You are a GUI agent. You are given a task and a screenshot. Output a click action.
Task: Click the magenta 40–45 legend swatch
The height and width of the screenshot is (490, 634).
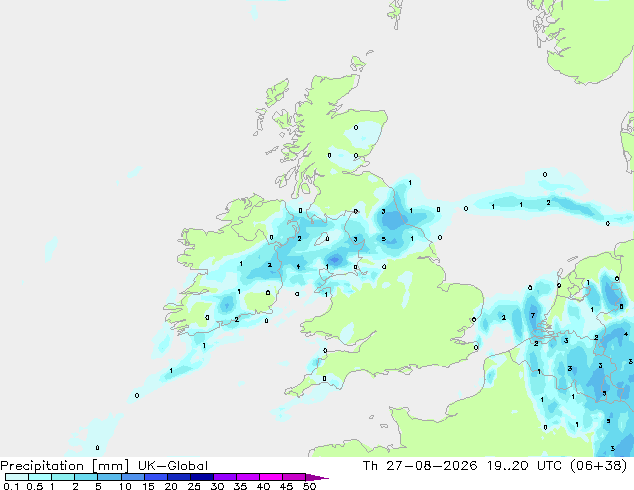pyautogui.click(x=271, y=477)
